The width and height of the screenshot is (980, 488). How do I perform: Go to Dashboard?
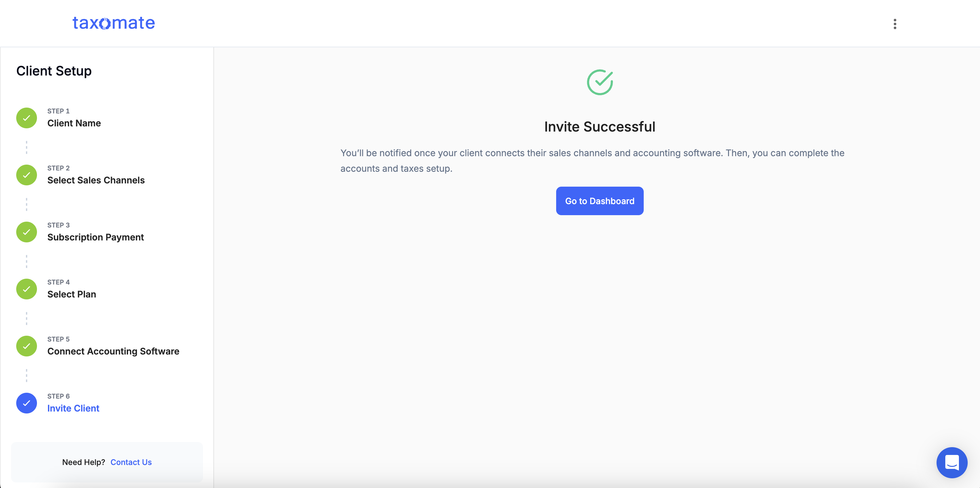coord(600,201)
